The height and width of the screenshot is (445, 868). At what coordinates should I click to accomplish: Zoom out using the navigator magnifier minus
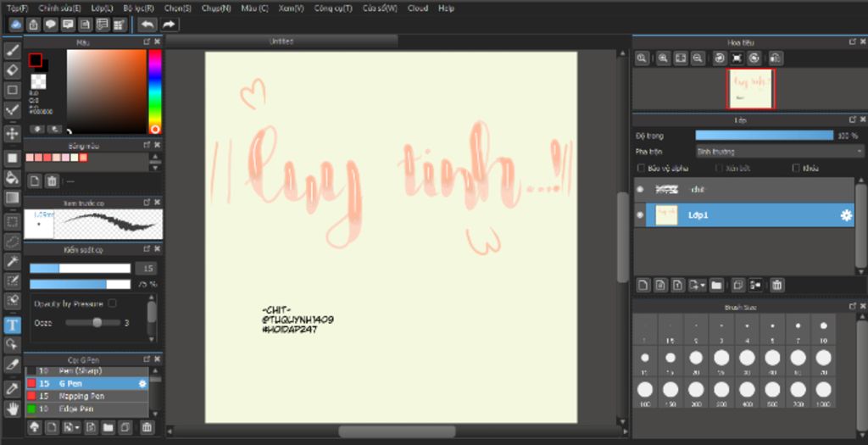coord(698,58)
